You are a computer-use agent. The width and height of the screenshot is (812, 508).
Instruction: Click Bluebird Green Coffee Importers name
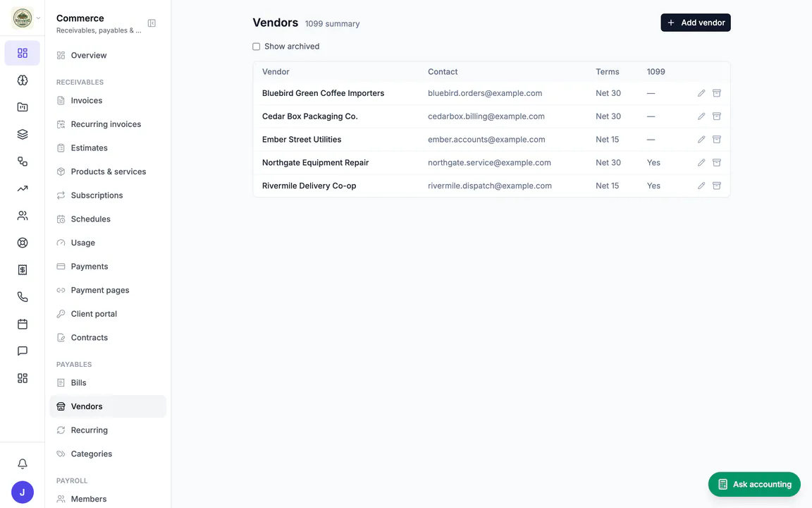323,93
